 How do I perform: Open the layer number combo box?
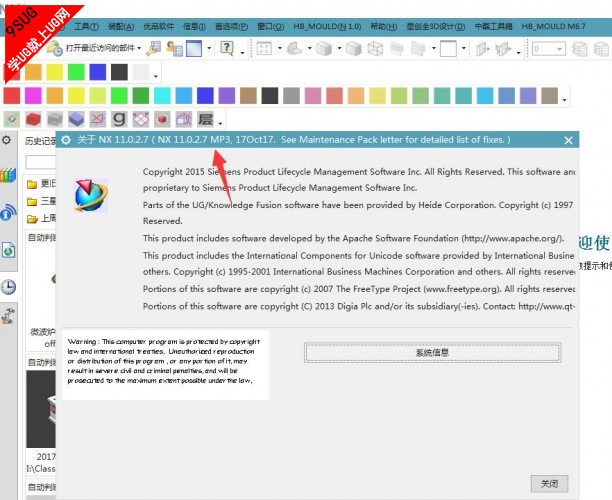[549, 49]
